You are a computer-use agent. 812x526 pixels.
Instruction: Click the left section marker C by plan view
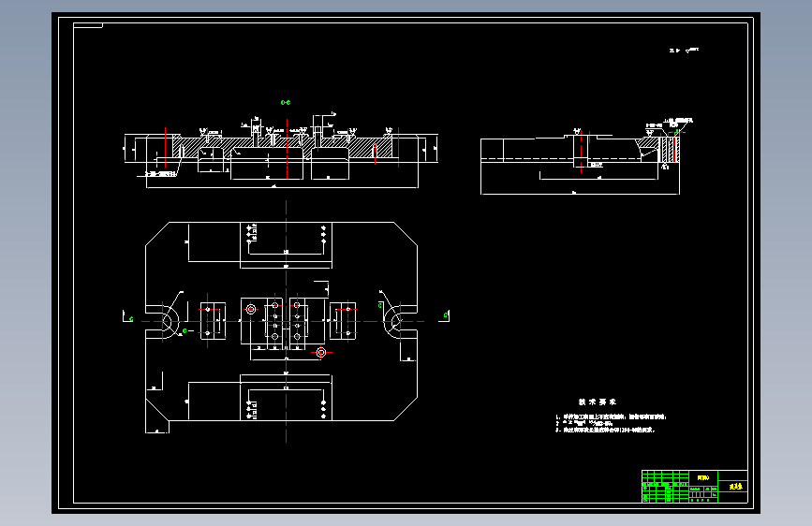tap(131, 319)
